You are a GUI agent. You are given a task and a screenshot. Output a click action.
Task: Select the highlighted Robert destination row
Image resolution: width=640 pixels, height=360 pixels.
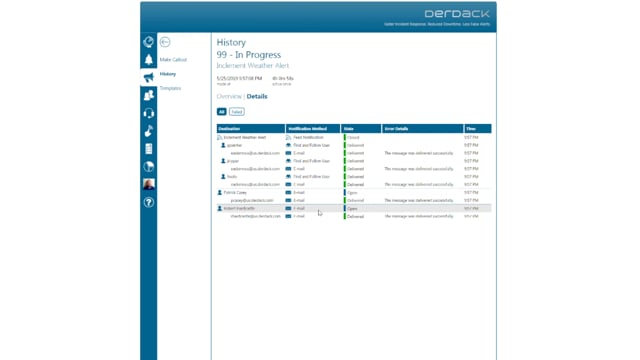tap(354, 209)
